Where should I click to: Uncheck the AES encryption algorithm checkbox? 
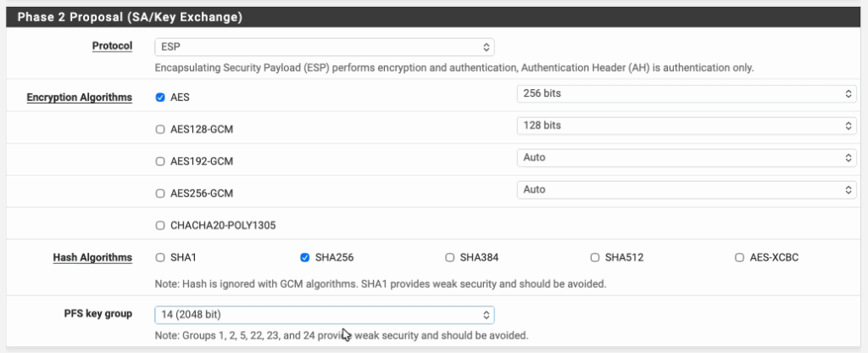pyautogui.click(x=160, y=98)
